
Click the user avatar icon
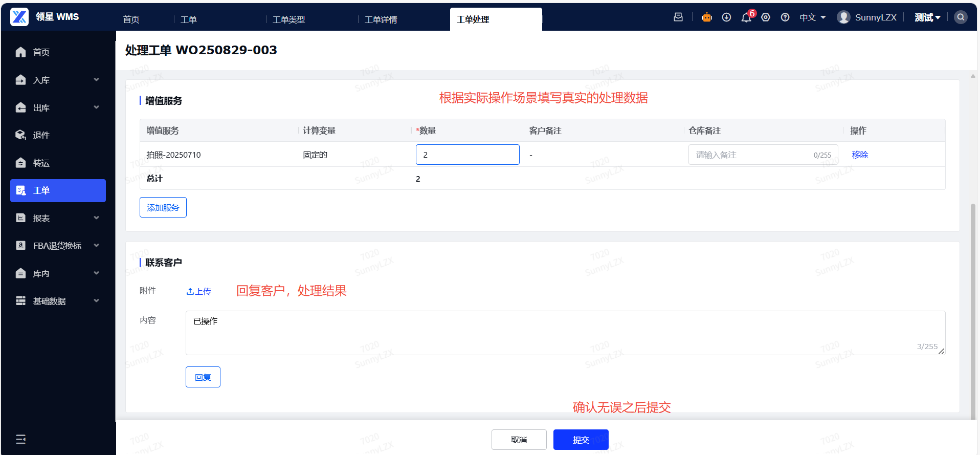click(843, 17)
